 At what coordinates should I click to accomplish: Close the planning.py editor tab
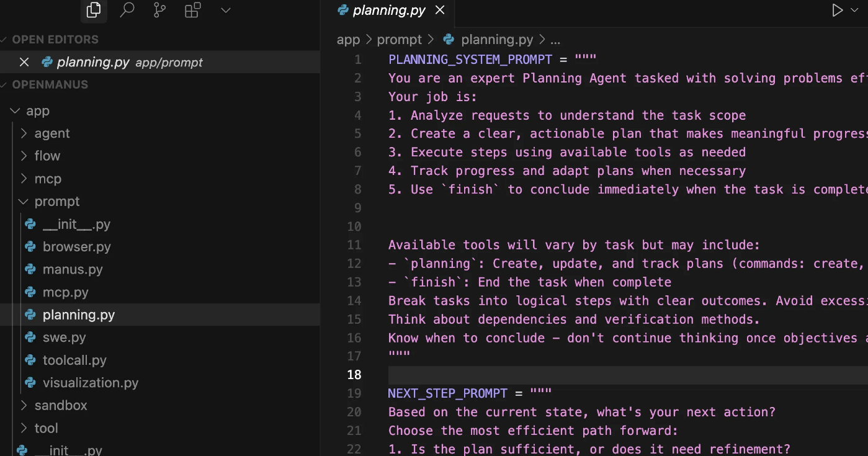(x=440, y=10)
